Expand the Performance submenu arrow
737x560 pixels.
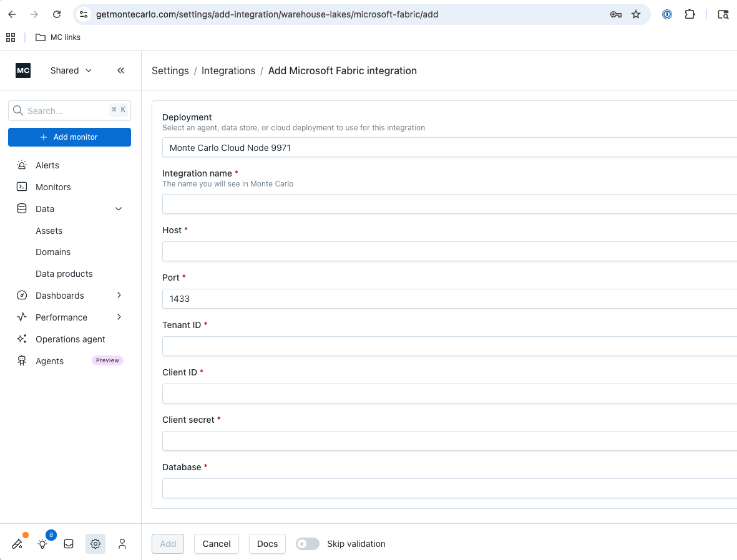pyautogui.click(x=119, y=317)
